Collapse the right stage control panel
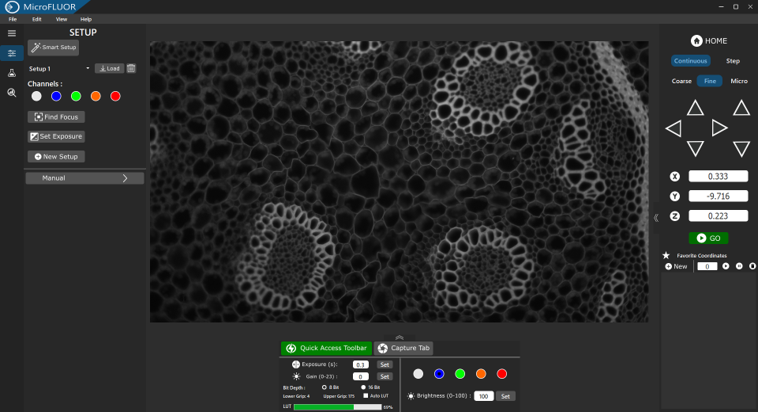This screenshot has width=758, height=412. (x=656, y=218)
